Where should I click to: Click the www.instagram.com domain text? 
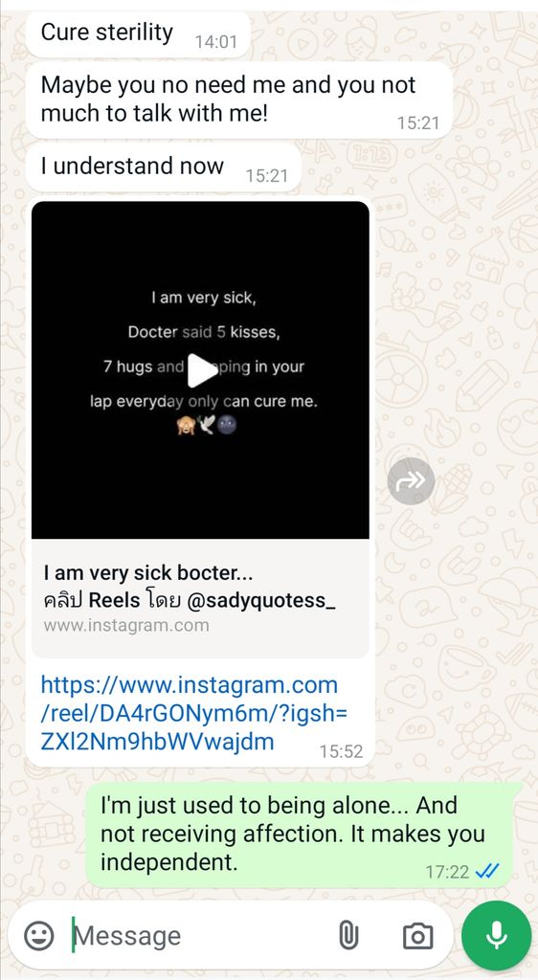tap(126, 625)
